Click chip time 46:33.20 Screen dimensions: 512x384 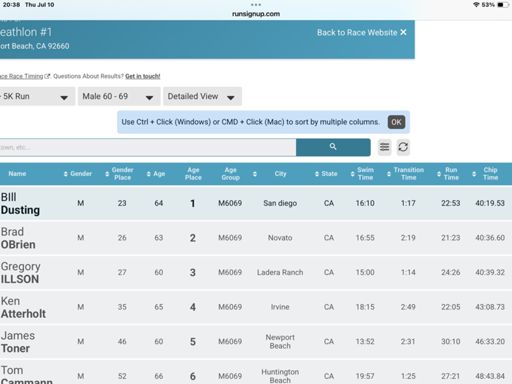click(x=490, y=342)
